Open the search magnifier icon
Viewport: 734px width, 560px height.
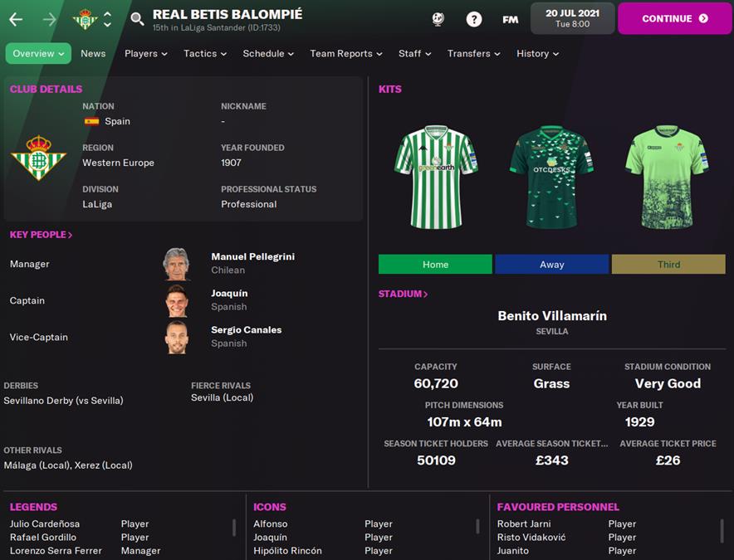137,19
